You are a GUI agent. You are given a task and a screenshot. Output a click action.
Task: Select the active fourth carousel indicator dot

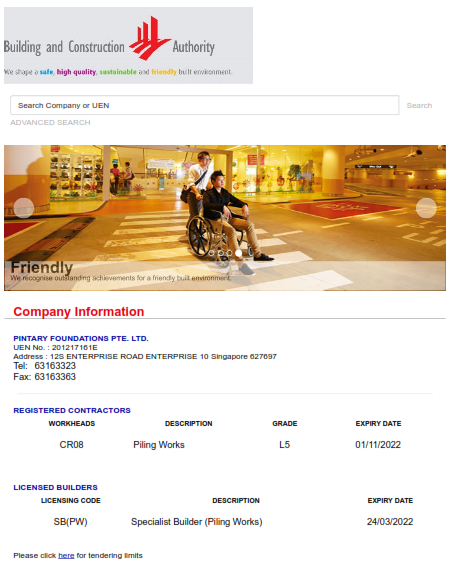(238, 253)
